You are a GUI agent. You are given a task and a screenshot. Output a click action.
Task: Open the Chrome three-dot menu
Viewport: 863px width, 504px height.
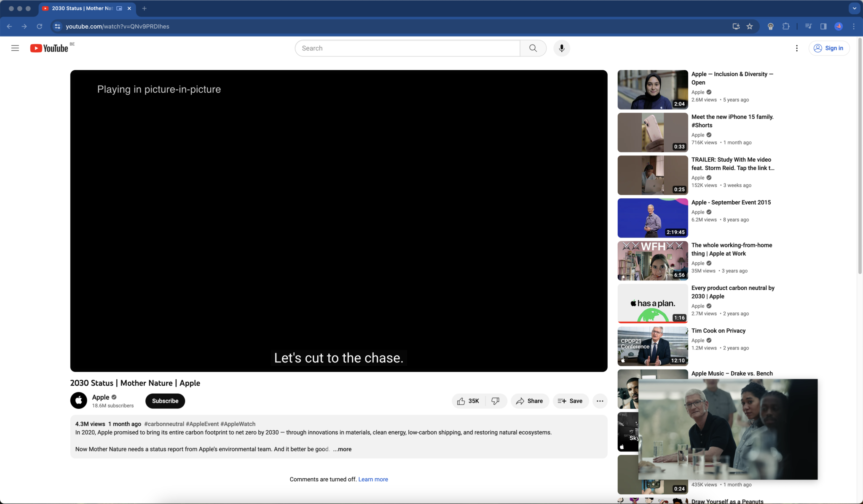point(853,26)
